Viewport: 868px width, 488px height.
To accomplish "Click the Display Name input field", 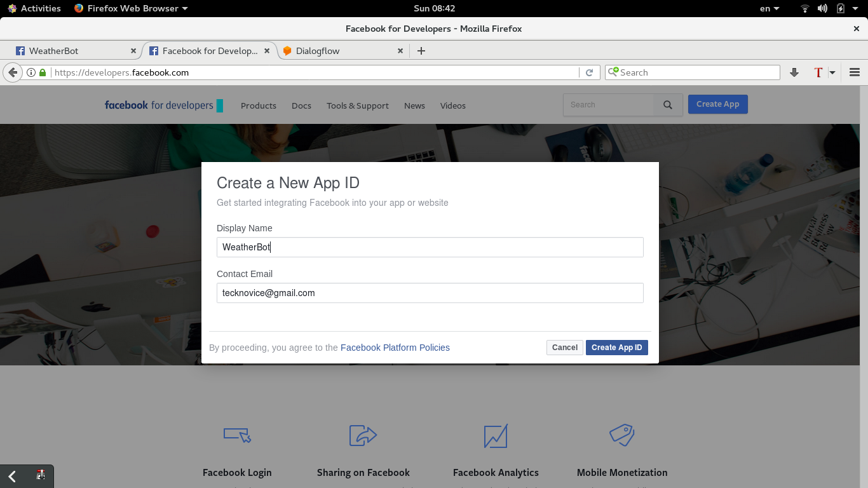I will 430,247.
